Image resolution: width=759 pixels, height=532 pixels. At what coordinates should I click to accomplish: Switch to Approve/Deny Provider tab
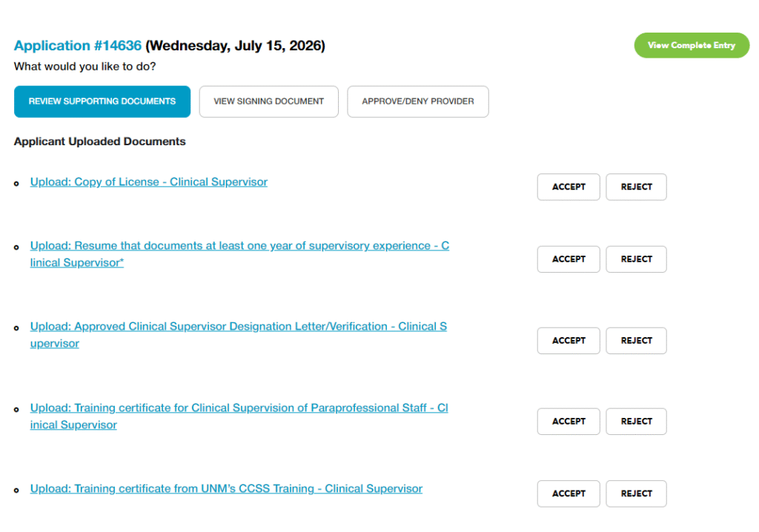click(418, 102)
